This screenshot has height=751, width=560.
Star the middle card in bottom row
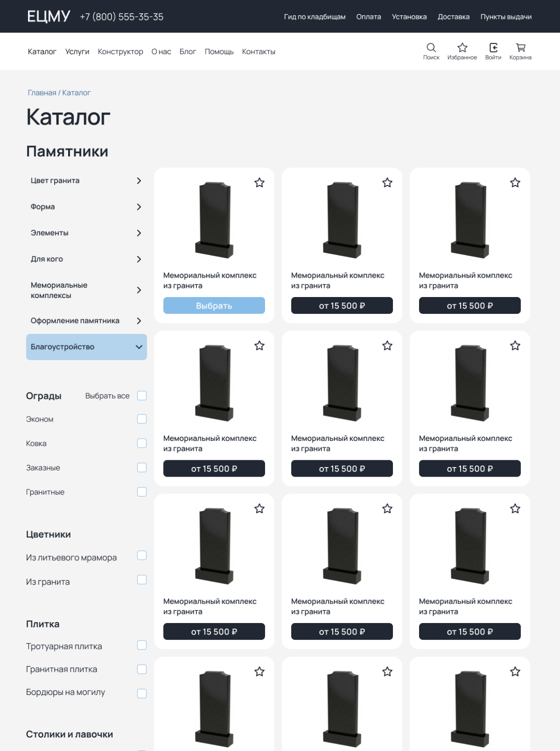tap(387, 671)
